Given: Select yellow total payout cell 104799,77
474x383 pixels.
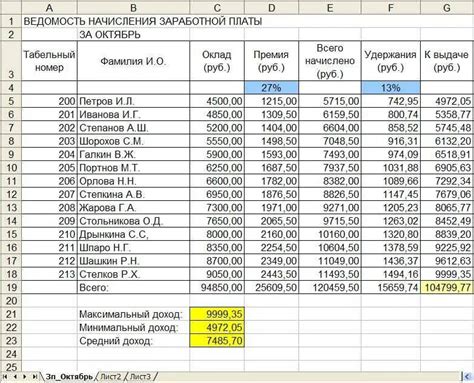Looking at the screenshot, I should tap(447, 287).
